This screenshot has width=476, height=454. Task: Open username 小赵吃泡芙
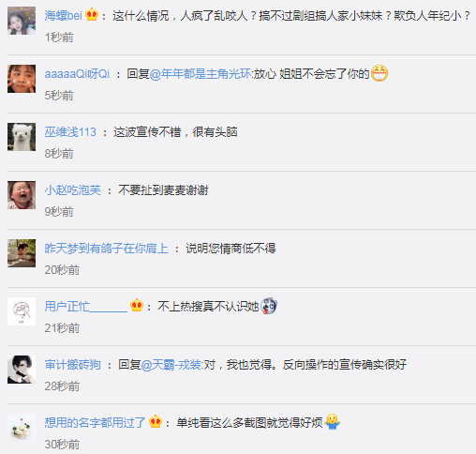(73, 190)
